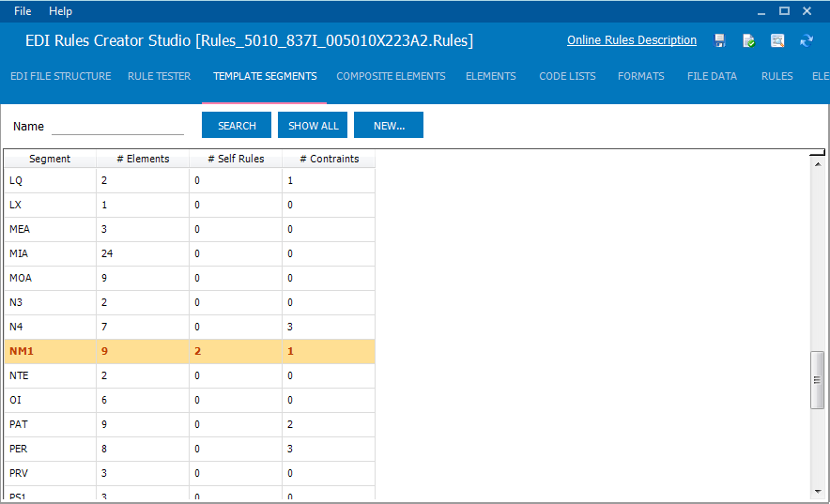
Task: Select the highlighted NM1 segment row
Action: point(190,351)
